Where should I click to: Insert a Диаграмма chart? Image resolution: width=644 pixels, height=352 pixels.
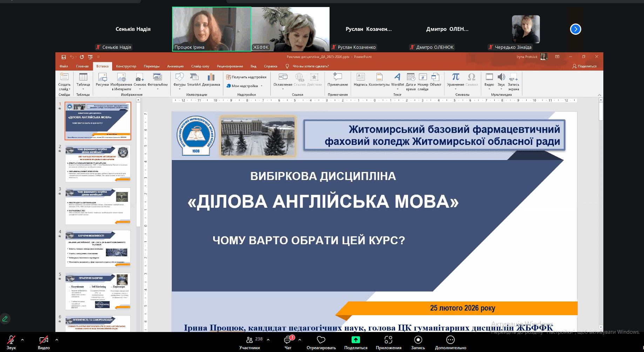tap(211, 80)
